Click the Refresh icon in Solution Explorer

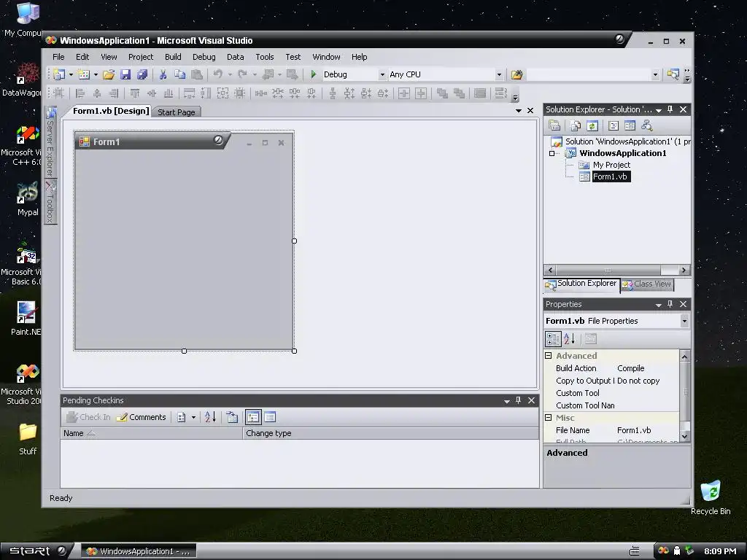click(592, 125)
